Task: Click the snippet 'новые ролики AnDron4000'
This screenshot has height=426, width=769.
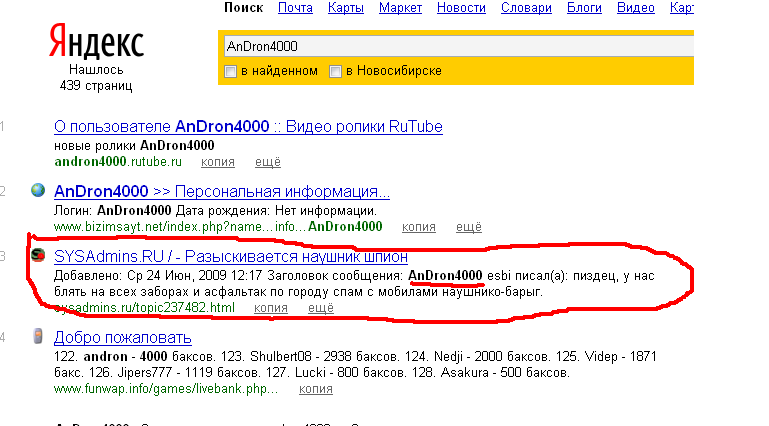Action: (134, 146)
